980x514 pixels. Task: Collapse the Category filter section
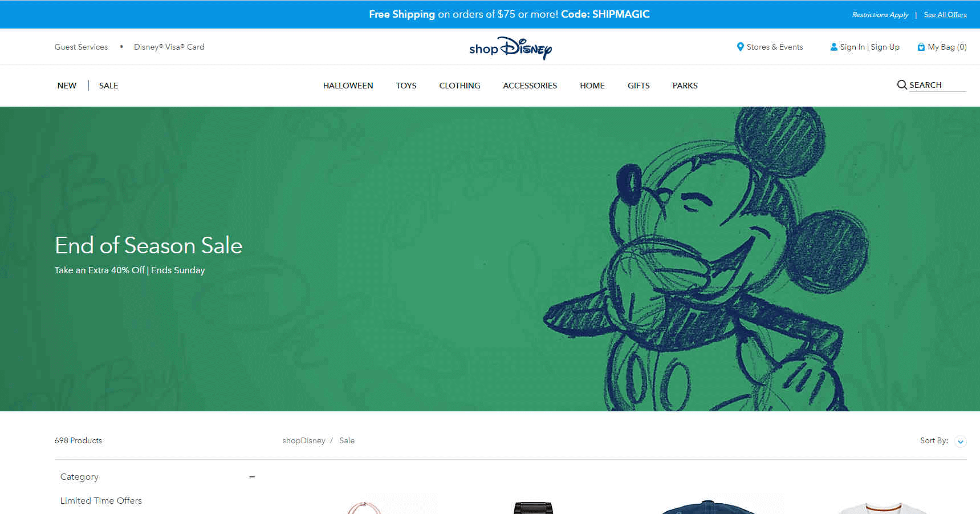pyautogui.click(x=252, y=477)
